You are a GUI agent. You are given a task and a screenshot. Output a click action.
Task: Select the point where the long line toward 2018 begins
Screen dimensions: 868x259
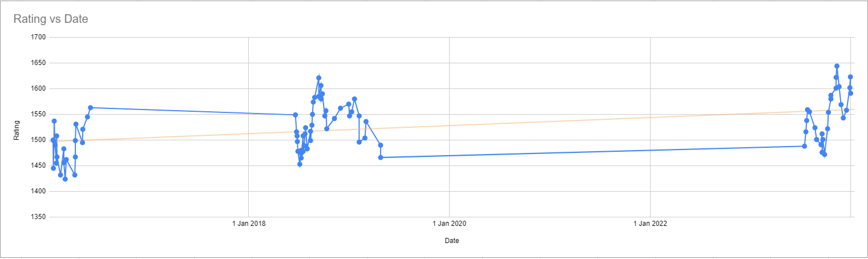pos(90,108)
